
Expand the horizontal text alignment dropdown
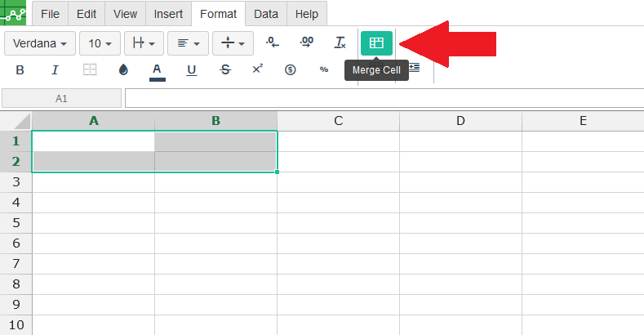pos(189,43)
